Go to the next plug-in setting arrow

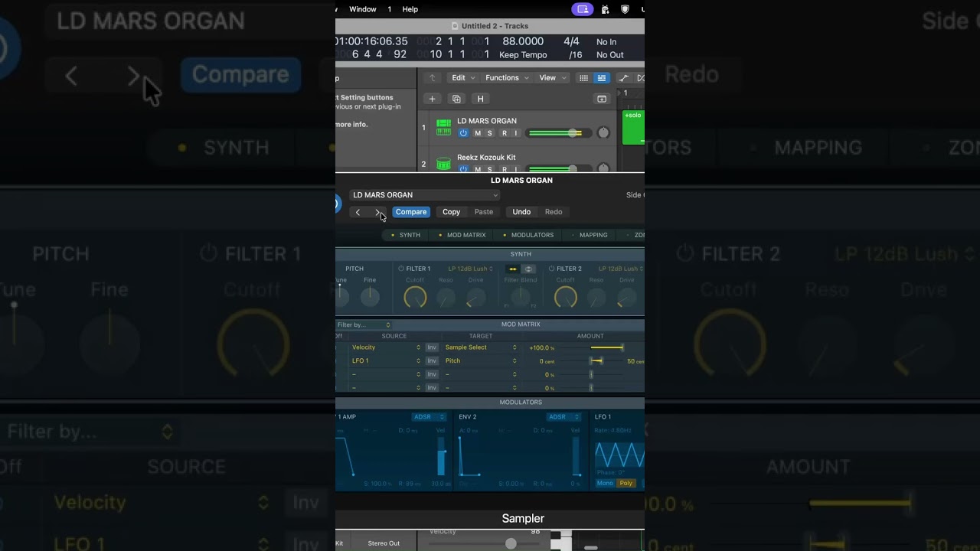377,212
